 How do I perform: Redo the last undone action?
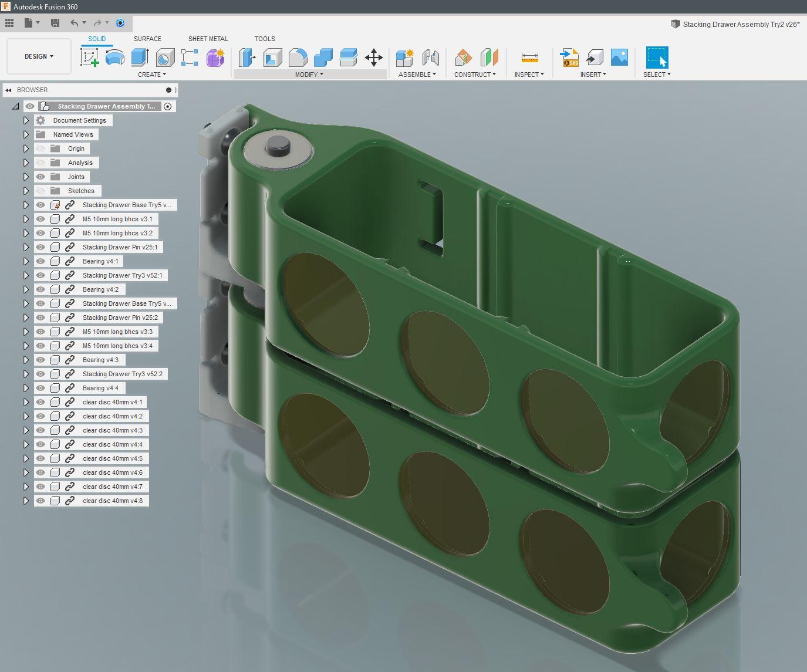[x=97, y=23]
